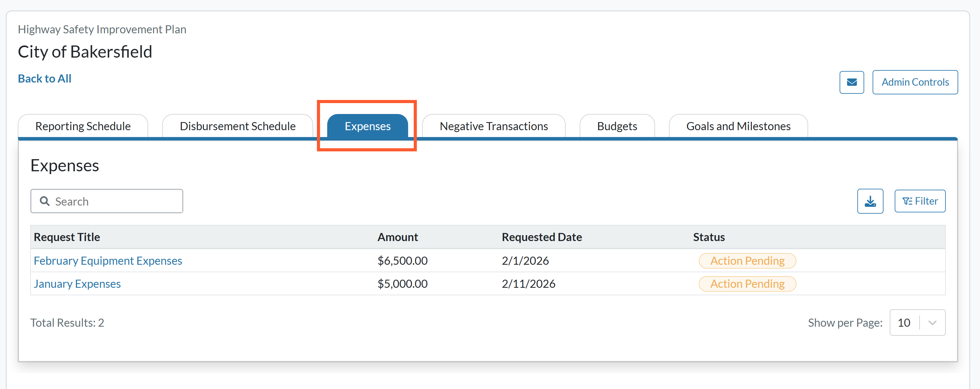Expand the Show per Page dropdown chevron
This screenshot has height=389, width=980.
[932, 323]
